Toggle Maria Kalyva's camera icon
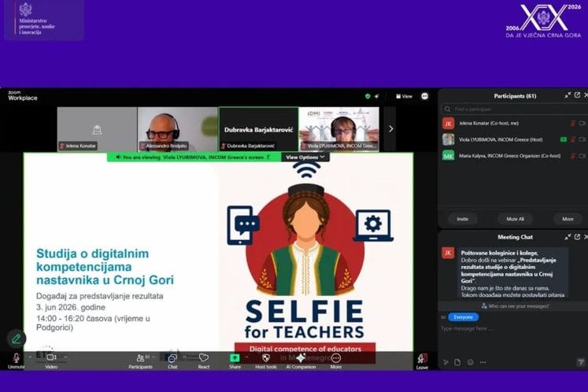The image size is (588, 392). pyautogui.click(x=582, y=156)
